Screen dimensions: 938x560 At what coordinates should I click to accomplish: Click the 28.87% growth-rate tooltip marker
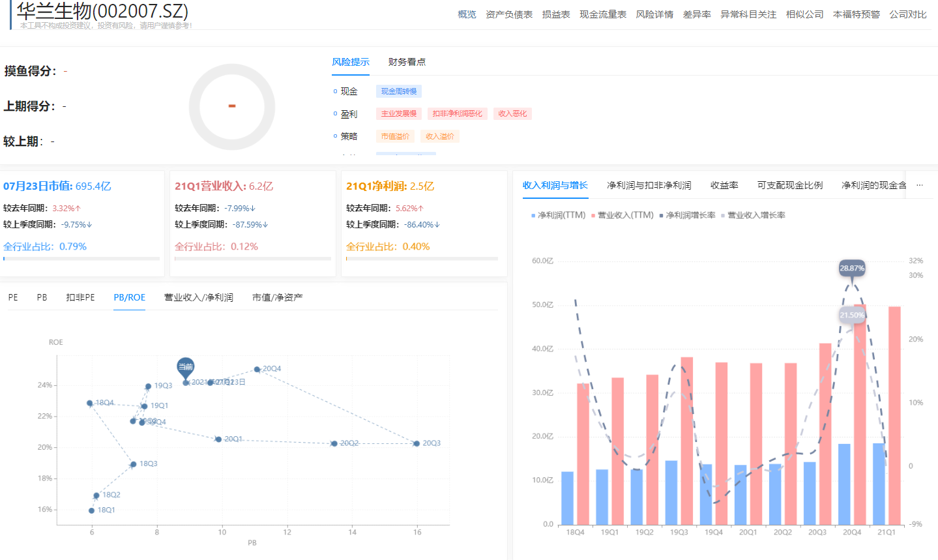click(852, 269)
